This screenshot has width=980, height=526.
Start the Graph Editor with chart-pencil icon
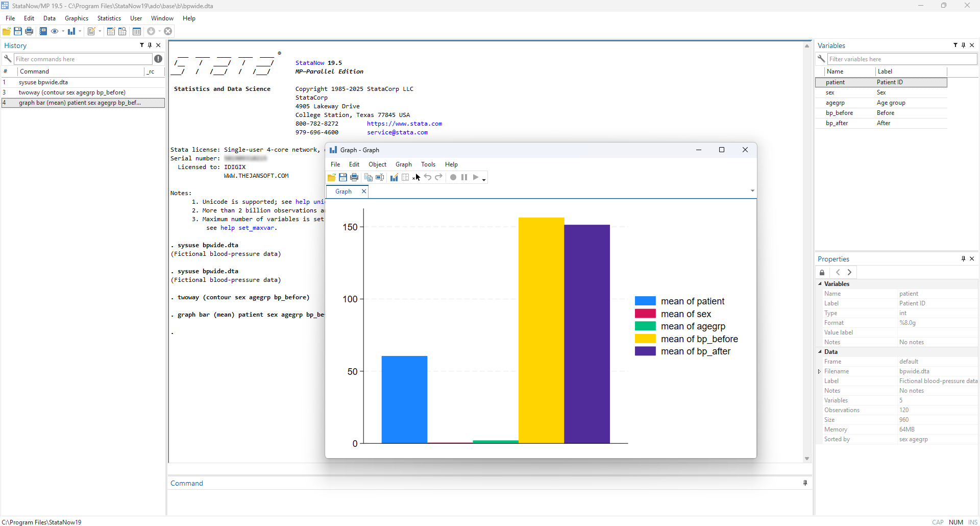(394, 178)
